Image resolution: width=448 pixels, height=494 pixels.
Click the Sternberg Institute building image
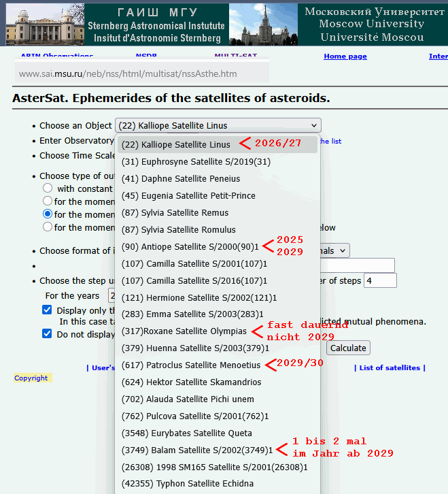point(44,23)
